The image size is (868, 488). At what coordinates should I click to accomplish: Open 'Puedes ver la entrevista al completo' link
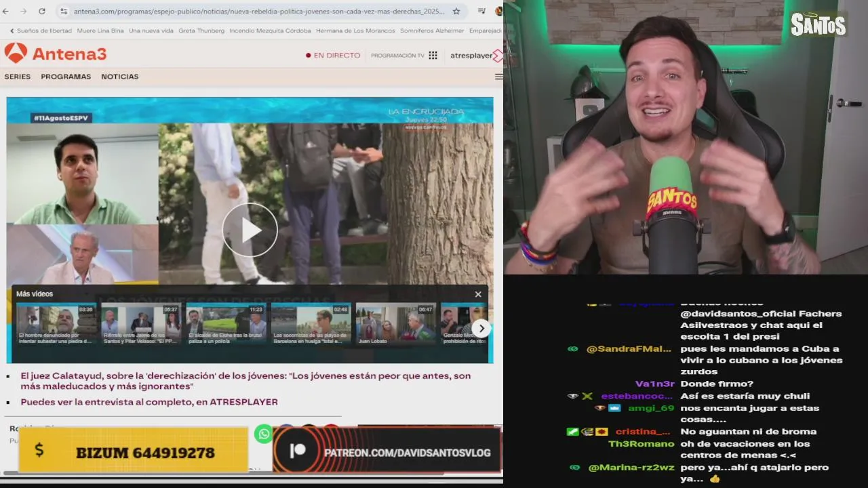pyautogui.click(x=149, y=402)
